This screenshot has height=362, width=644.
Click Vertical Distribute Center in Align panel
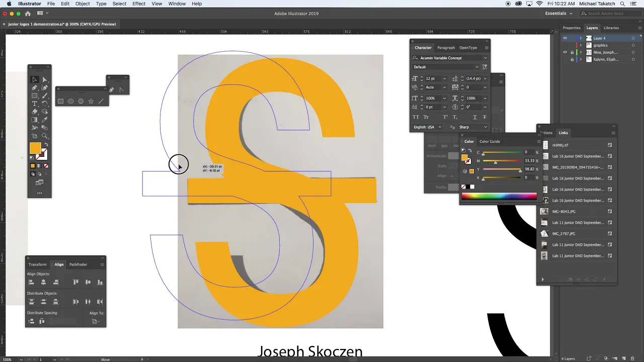(x=43, y=302)
